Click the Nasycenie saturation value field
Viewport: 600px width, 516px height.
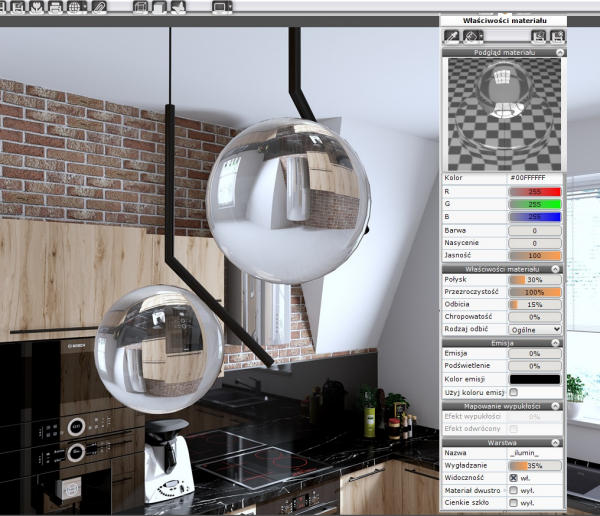(535, 243)
